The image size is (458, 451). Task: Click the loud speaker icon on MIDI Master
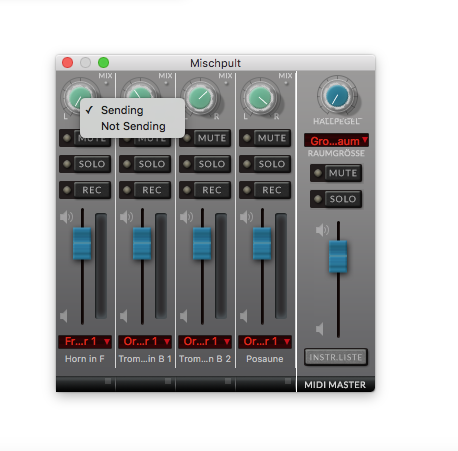(322, 230)
